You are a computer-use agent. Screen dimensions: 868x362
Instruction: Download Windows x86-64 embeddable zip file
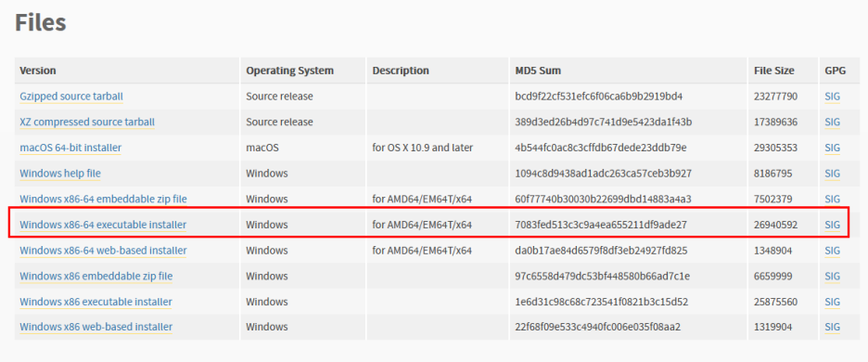pos(104,199)
